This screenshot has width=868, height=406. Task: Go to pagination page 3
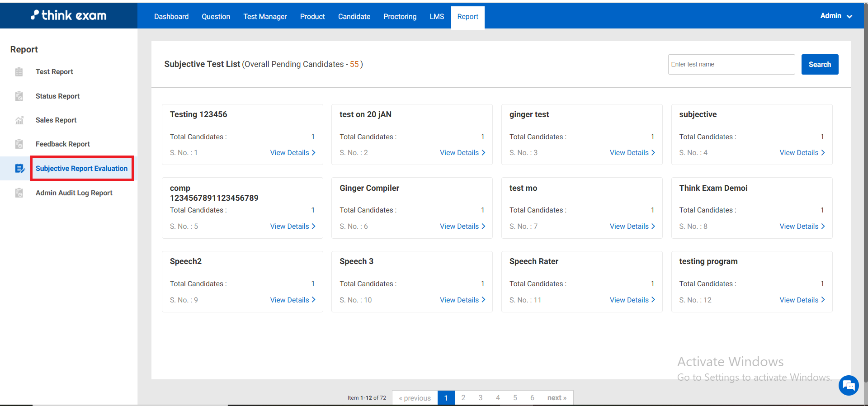[480, 398]
